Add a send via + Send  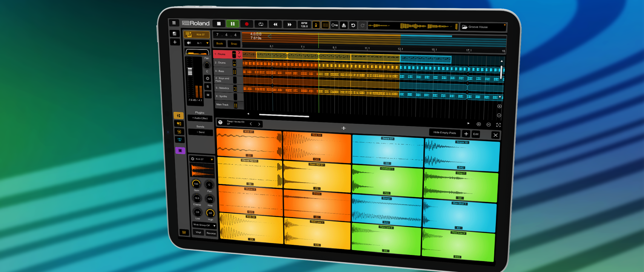201,132
